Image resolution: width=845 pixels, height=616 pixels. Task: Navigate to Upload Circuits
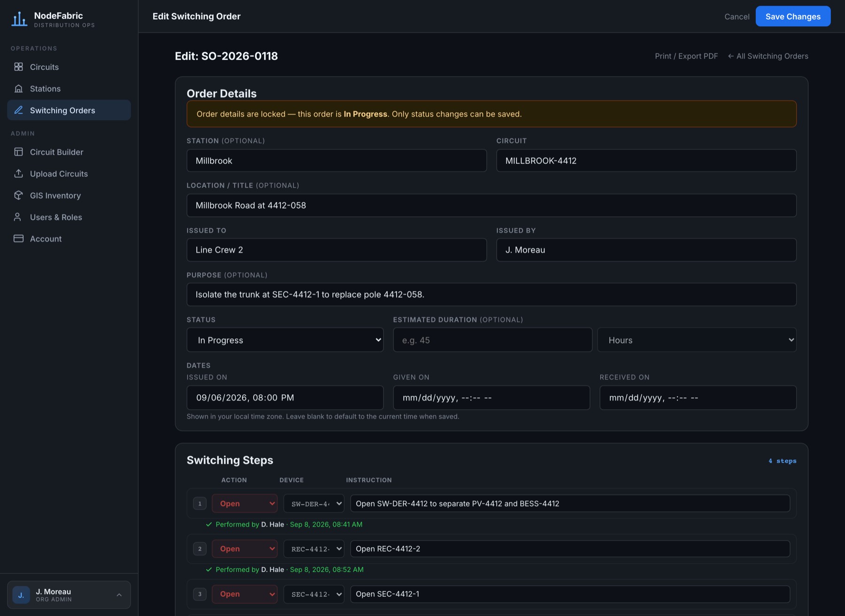[69, 173]
